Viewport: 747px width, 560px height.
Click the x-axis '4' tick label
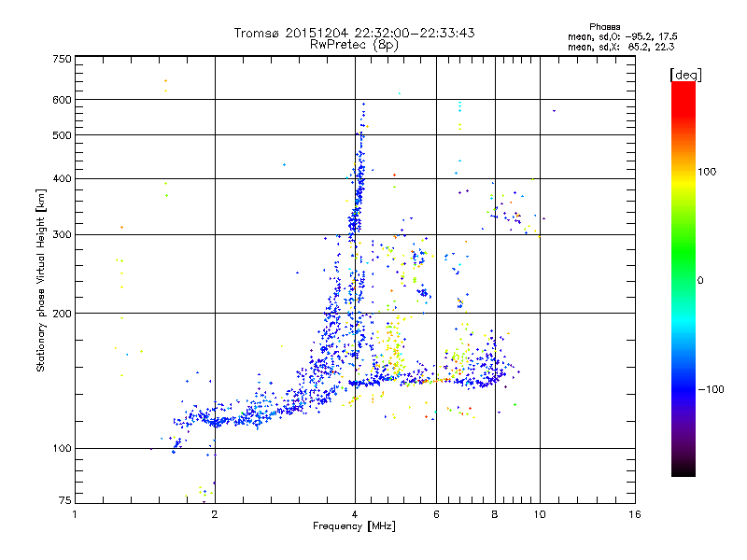coord(355,514)
